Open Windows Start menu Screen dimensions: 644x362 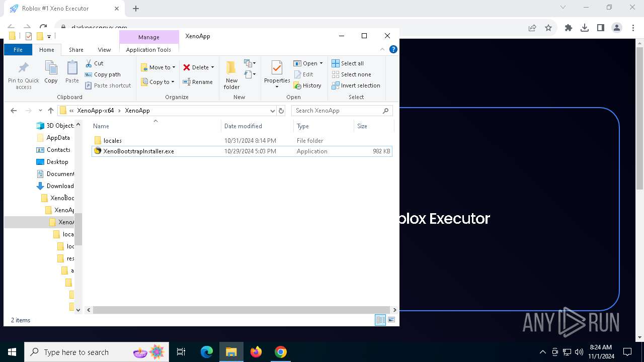[x=12, y=352]
